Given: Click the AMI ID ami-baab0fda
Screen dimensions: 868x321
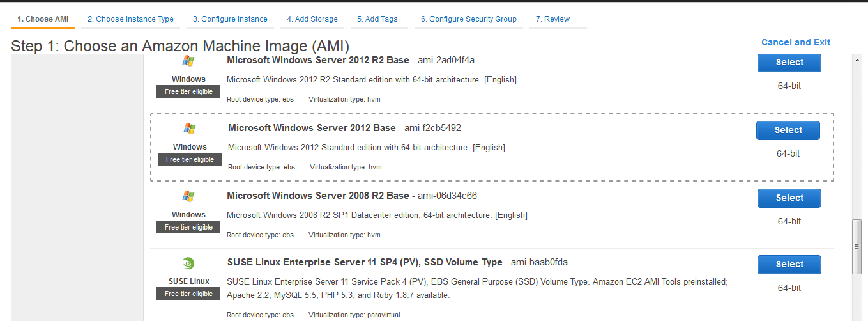Looking at the screenshot, I should click(x=540, y=262).
